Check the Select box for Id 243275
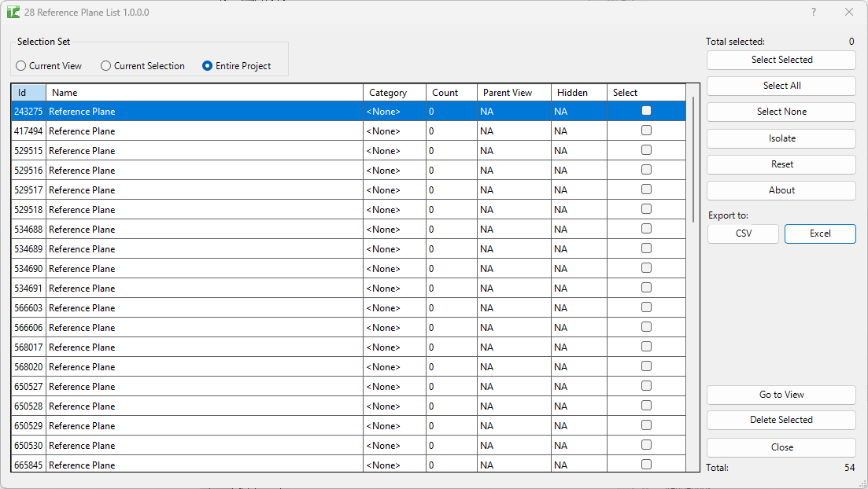868x489 pixels. click(x=646, y=111)
